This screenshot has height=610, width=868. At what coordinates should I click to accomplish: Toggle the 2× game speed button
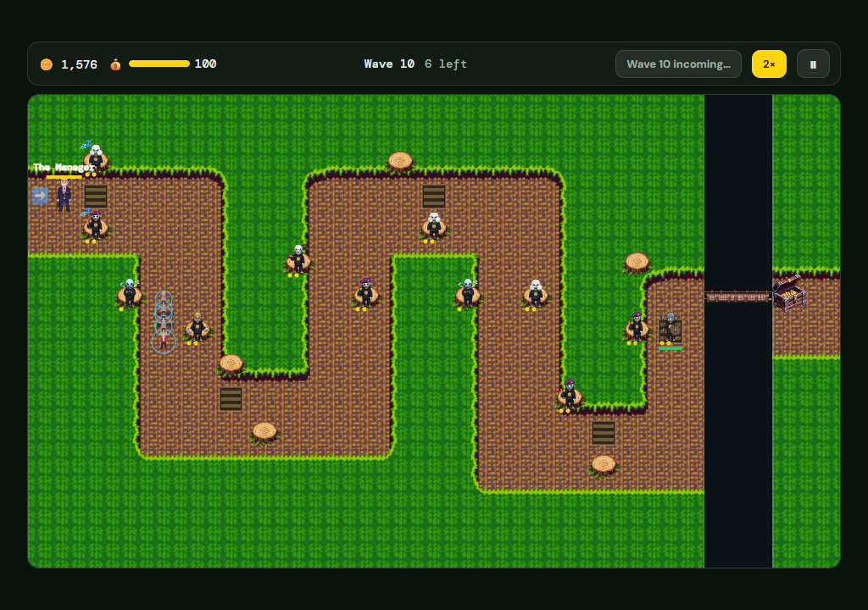click(768, 64)
